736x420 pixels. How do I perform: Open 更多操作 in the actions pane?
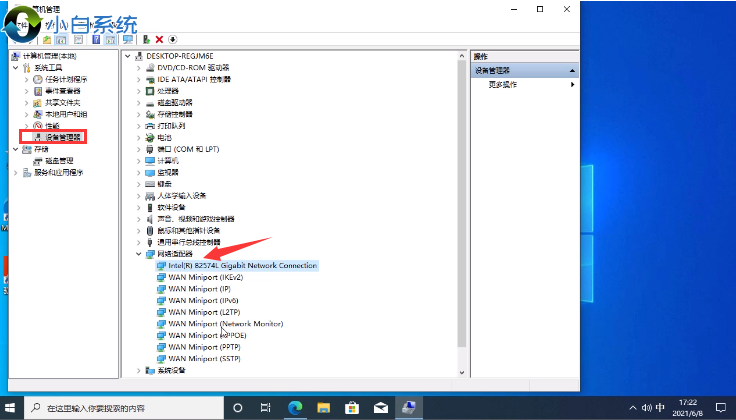coord(502,85)
